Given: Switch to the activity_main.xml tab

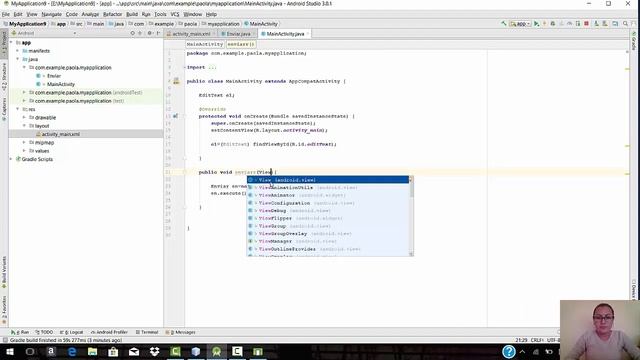Looking at the screenshot, I should pos(191,34).
